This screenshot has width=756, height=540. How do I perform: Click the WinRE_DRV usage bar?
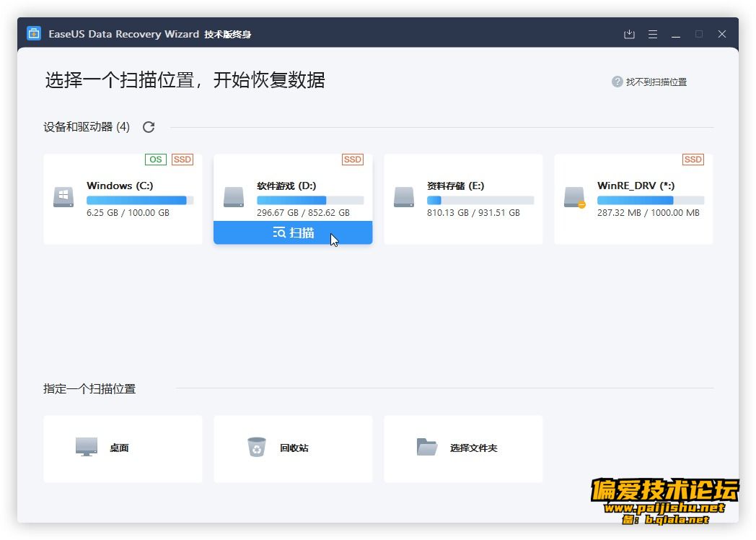(x=651, y=200)
